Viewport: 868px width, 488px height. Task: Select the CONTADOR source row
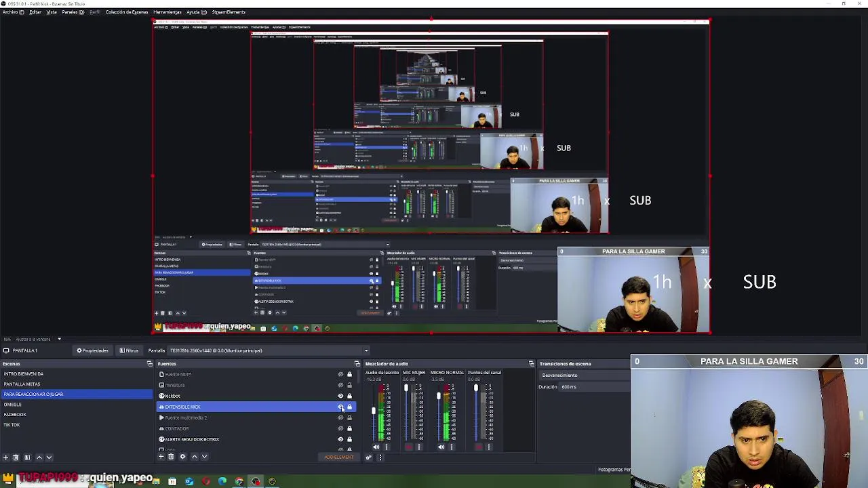(x=256, y=428)
